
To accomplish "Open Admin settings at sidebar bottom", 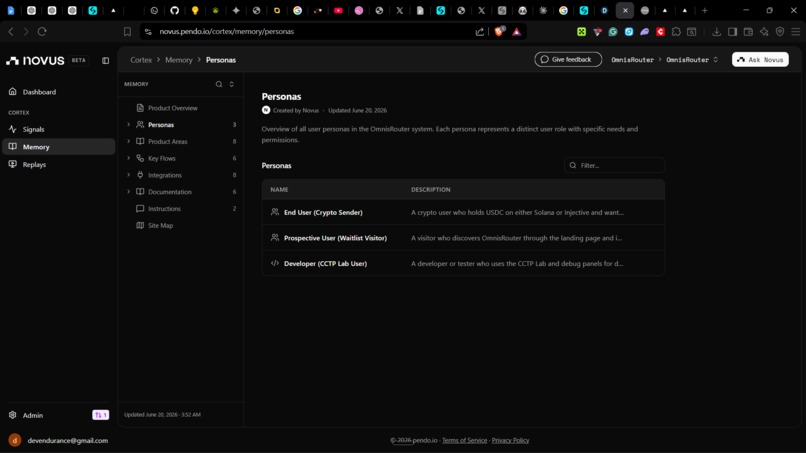I will 33,415.
